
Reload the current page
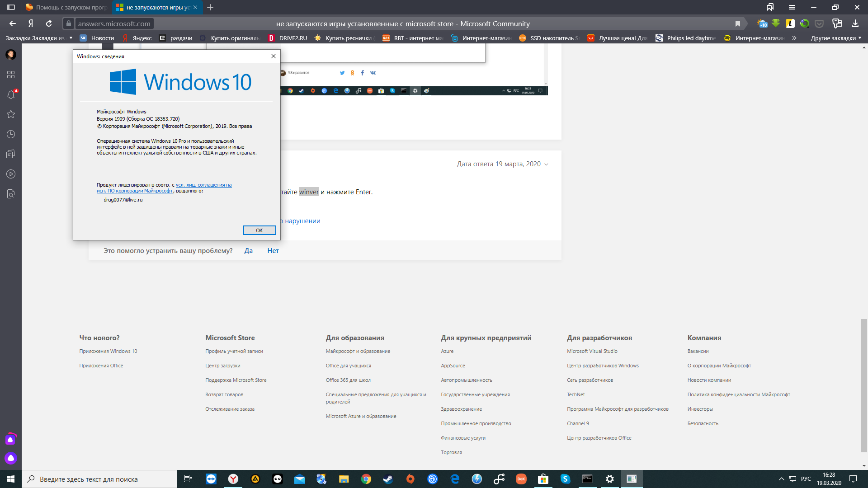tap(49, 23)
